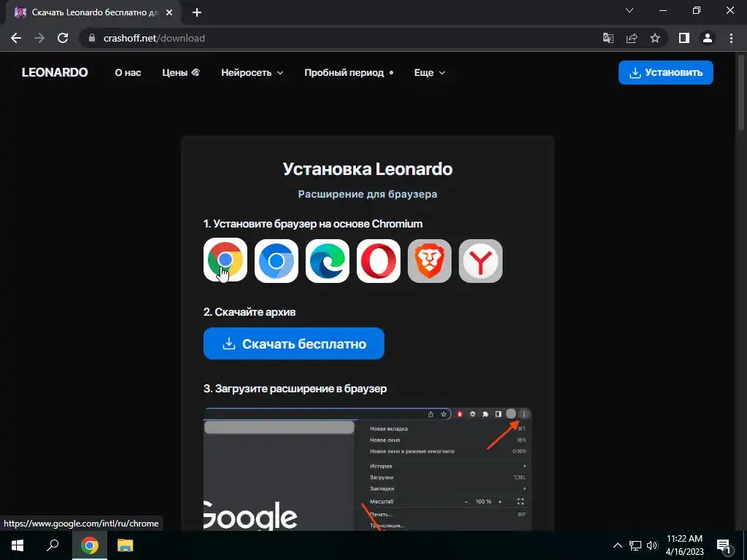Choose the Yandex browser icon
Viewport: 747px width, 560px height.
(480, 260)
